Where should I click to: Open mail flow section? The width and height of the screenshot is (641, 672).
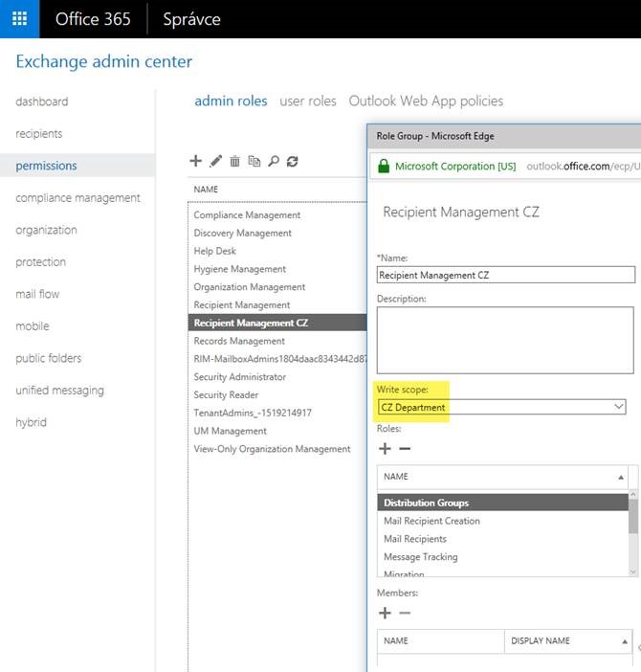tap(37, 294)
